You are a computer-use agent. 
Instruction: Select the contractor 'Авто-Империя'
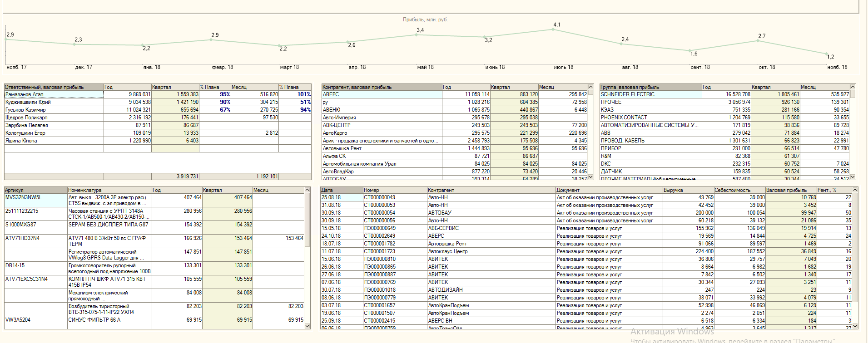(382, 118)
